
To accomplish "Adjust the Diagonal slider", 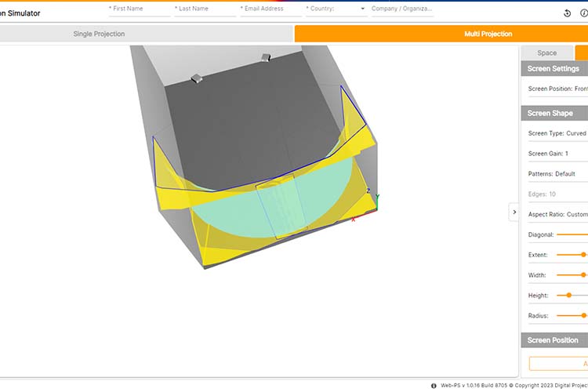I will pos(572,235).
